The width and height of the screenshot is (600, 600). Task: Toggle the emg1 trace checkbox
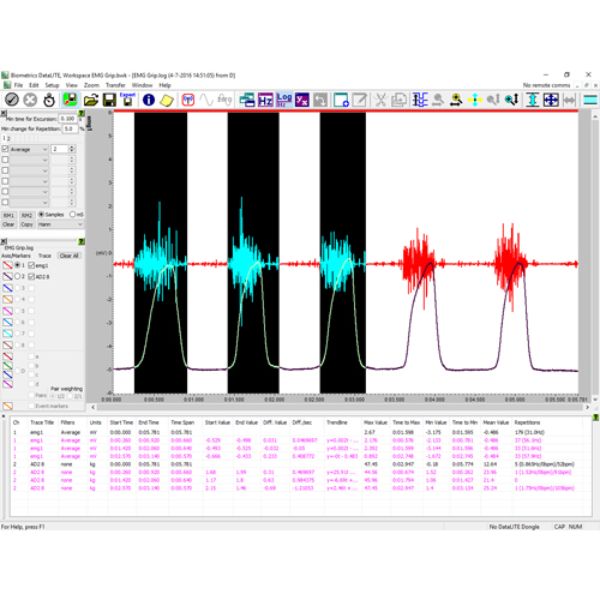point(31,265)
